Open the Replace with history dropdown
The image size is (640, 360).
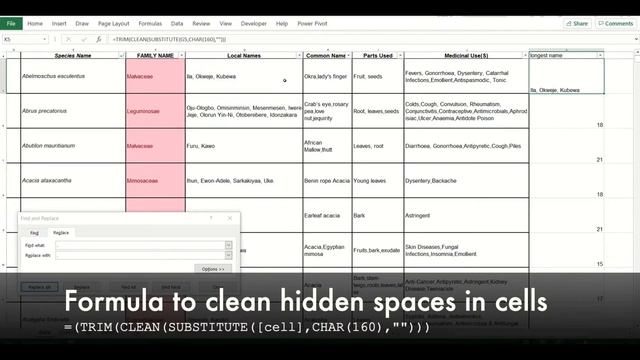[228, 255]
